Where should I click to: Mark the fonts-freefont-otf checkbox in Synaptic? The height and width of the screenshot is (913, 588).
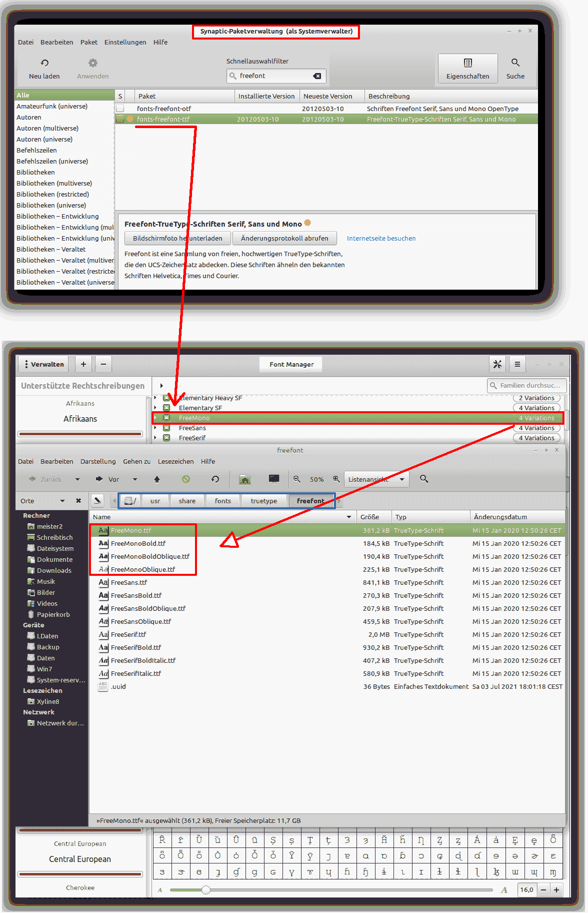(x=120, y=109)
